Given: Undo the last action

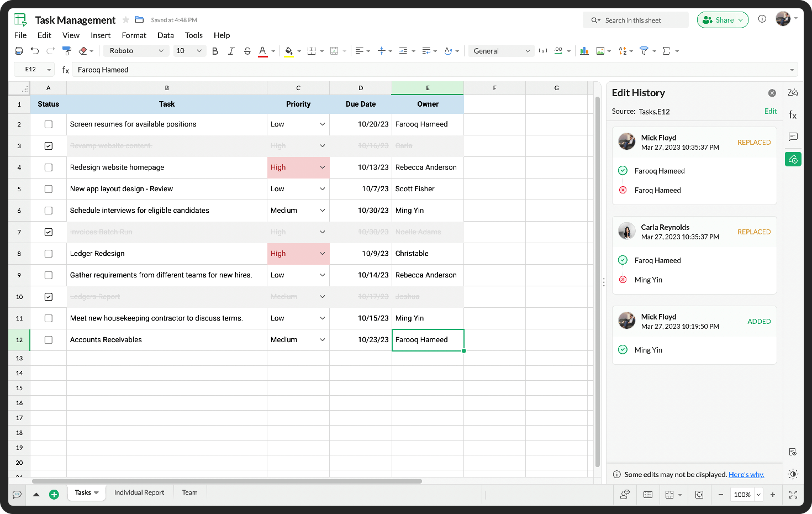Looking at the screenshot, I should point(35,51).
